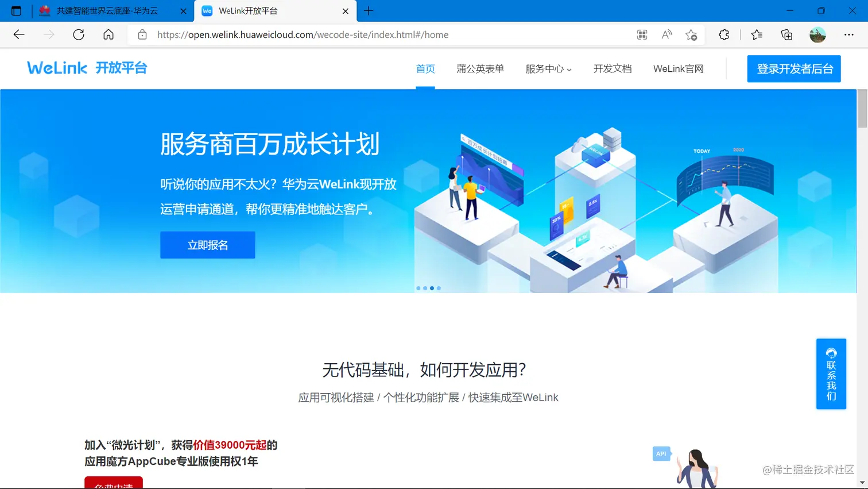Select the fourth carousel dot indicator
This screenshot has width=868, height=489.
click(x=439, y=288)
